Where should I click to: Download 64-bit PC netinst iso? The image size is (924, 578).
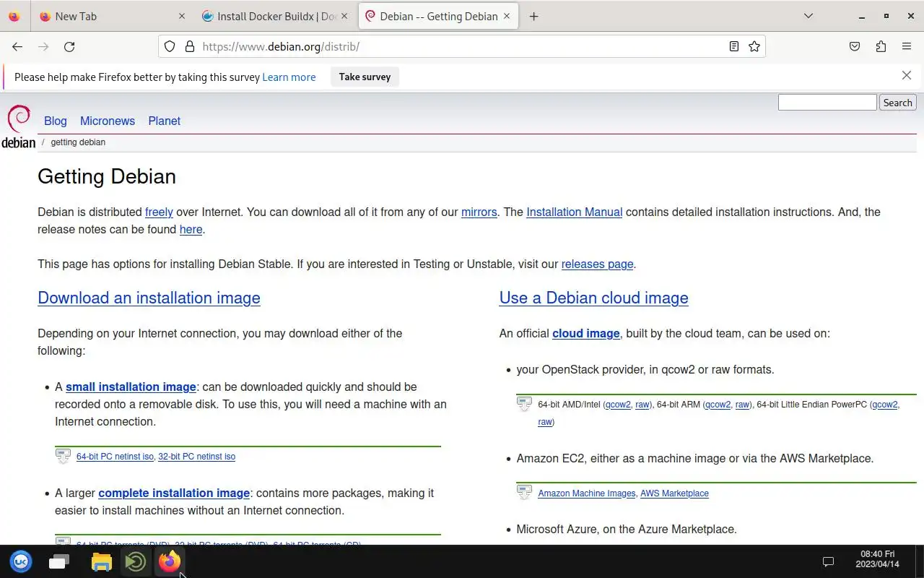[x=115, y=457]
